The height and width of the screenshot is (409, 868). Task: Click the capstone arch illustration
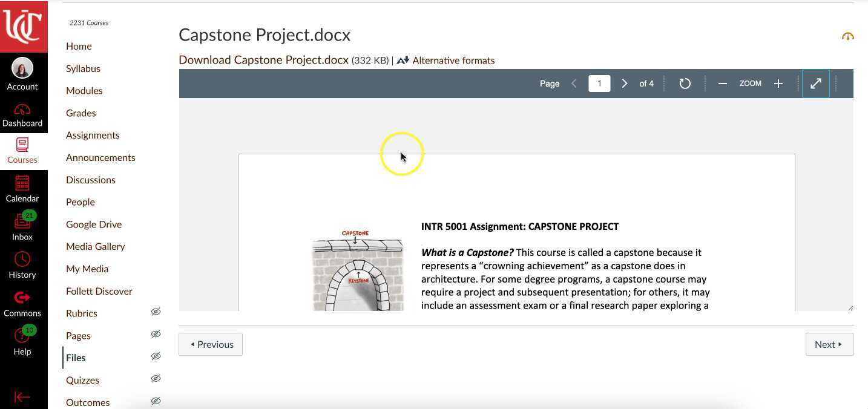click(358, 270)
